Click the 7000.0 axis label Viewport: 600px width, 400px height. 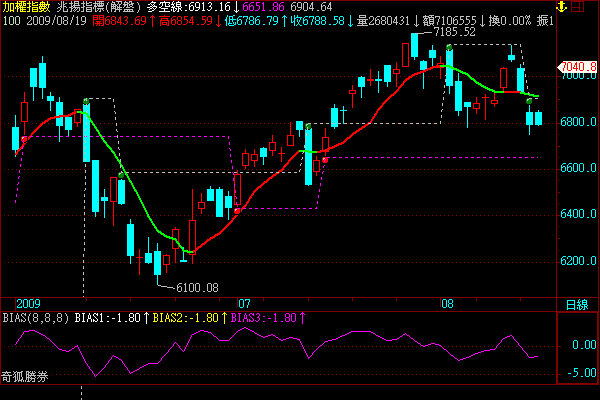[578, 76]
